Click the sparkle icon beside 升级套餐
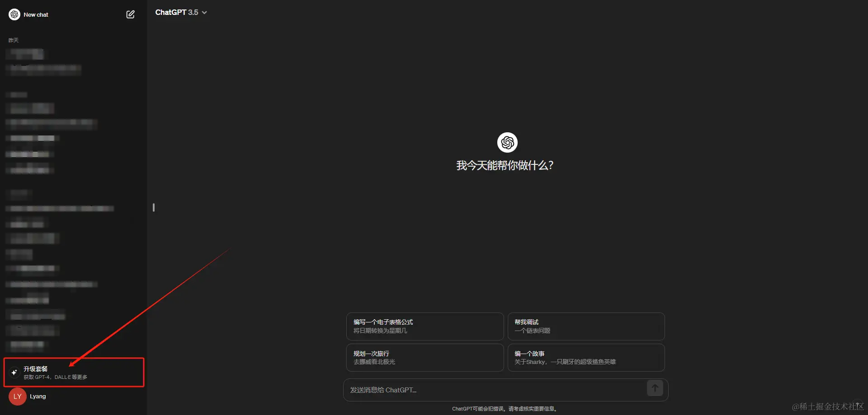The width and height of the screenshot is (868, 415). point(14,373)
